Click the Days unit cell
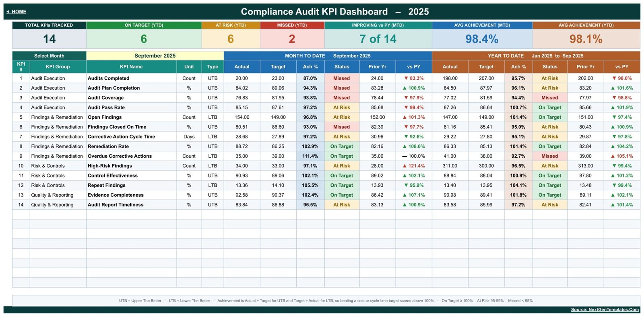The height and width of the screenshot is (317, 644). tap(189, 136)
